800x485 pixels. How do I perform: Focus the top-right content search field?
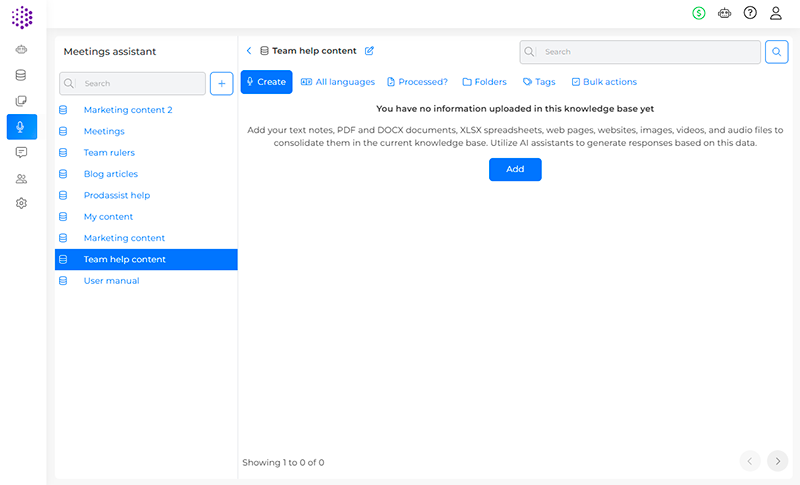coord(640,52)
